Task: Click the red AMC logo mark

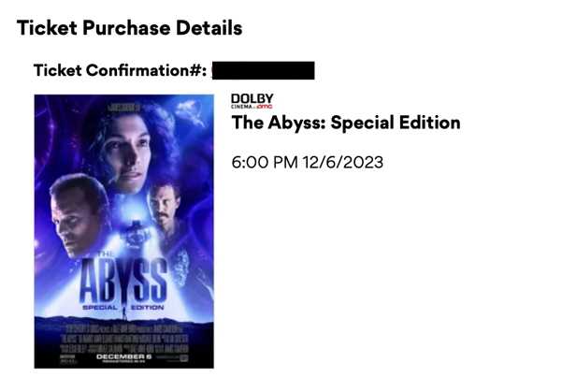Action: click(x=265, y=107)
